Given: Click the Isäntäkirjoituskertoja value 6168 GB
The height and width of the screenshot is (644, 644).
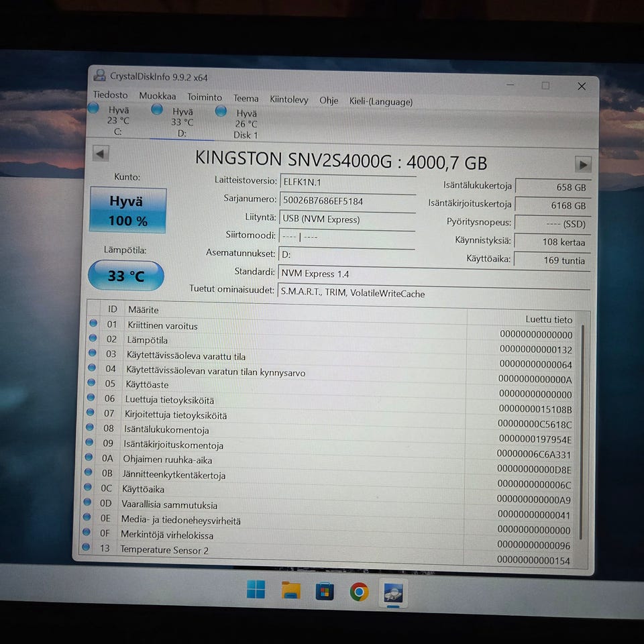Looking at the screenshot, I should [552, 205].
